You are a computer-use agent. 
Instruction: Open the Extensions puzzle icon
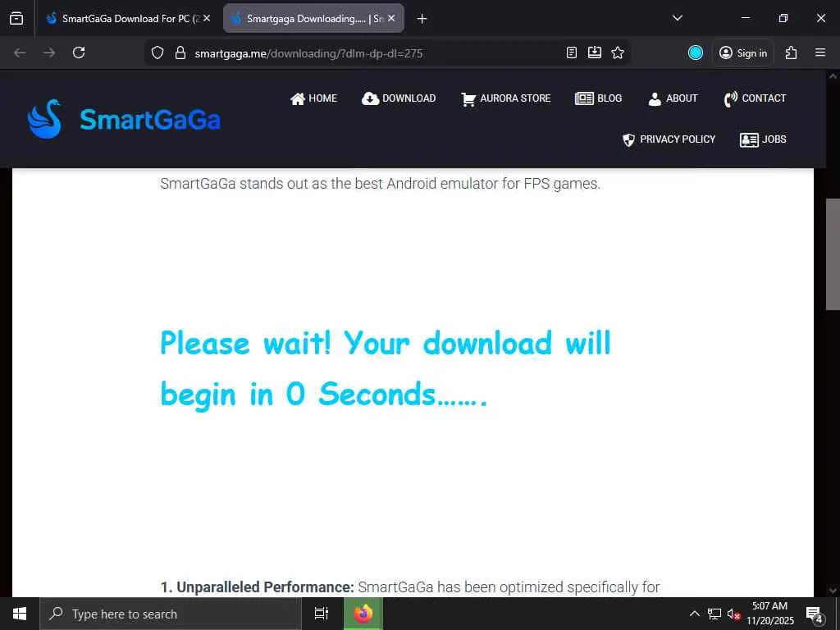click(x=792, y=52)
